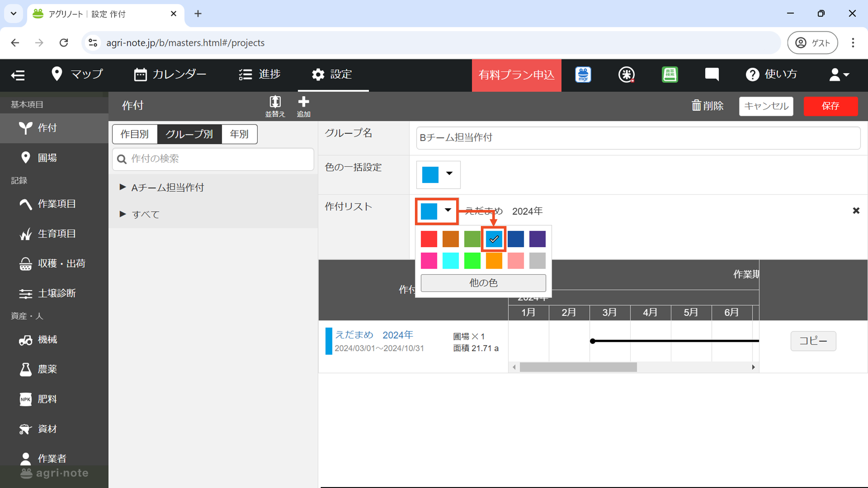Switch the list to 作目別 view
This screenshot has height=488, width=868.
(135, 134)
